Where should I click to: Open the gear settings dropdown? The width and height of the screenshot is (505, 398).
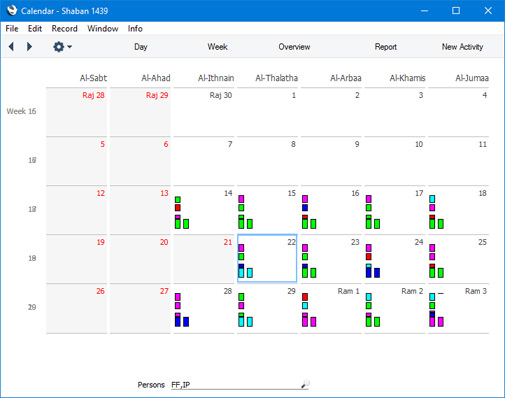(62, 47)
